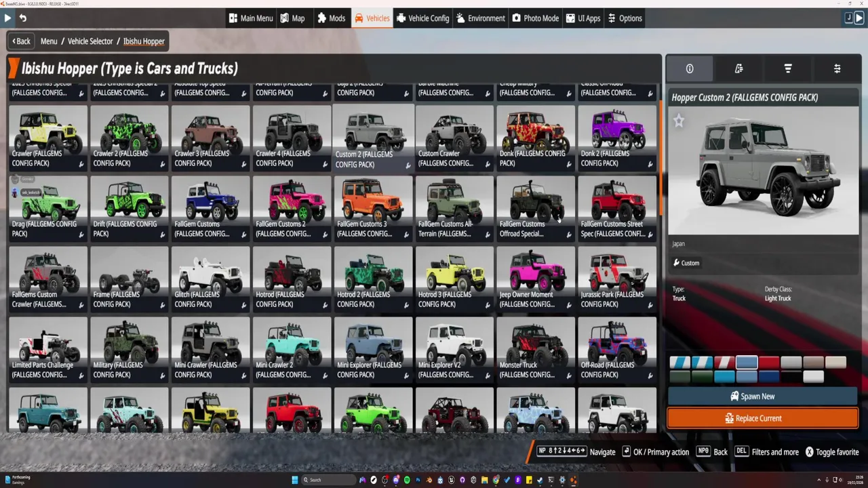The image size is (868, 488).
Task: Select the solid red paint swatch
Action: click(769, 363)
